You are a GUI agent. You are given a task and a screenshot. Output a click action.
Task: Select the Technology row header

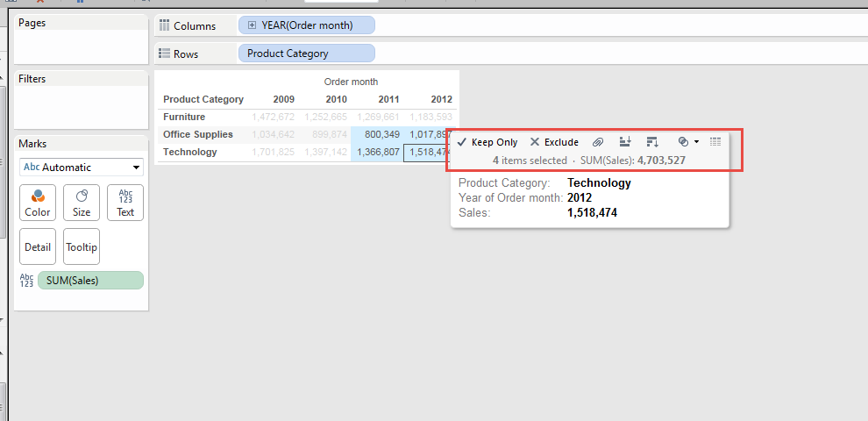point(190,152)
